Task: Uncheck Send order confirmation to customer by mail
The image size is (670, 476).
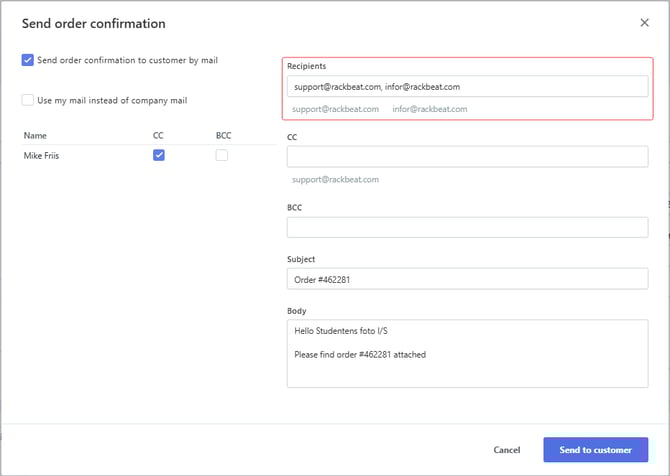Action: [x=27, y=60]
